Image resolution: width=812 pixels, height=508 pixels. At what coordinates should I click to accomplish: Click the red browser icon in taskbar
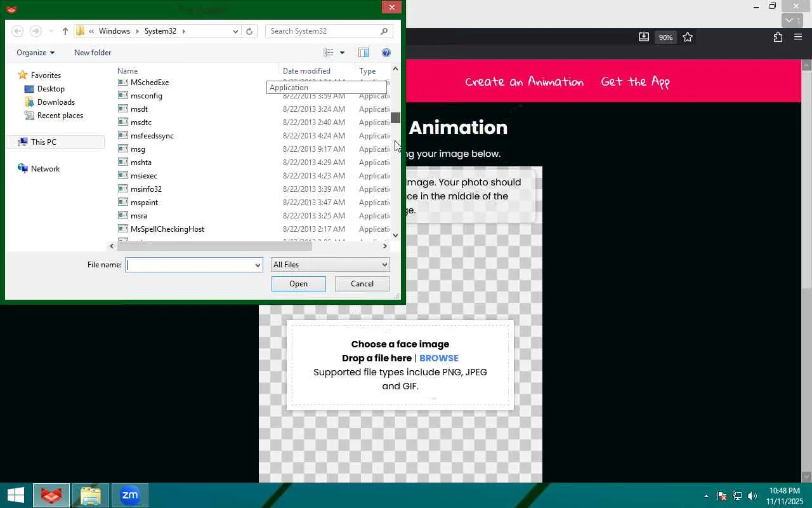point(51,495)
